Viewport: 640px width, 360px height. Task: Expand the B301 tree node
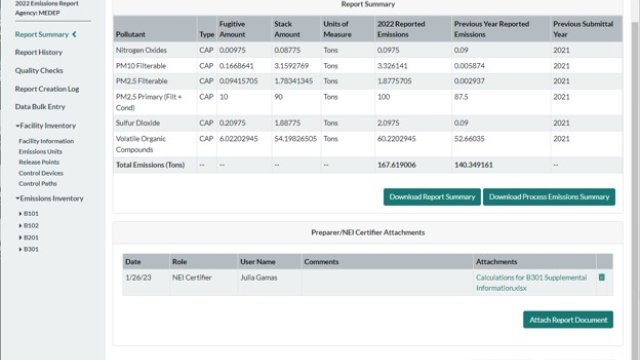click(20, 249)
